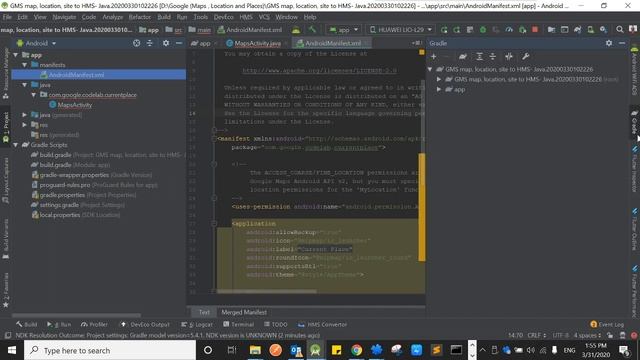This screenshot has height=360, width=640.
Task: Collapse the manifests folder
Action: pyautogui.click(x=24, y=65)
